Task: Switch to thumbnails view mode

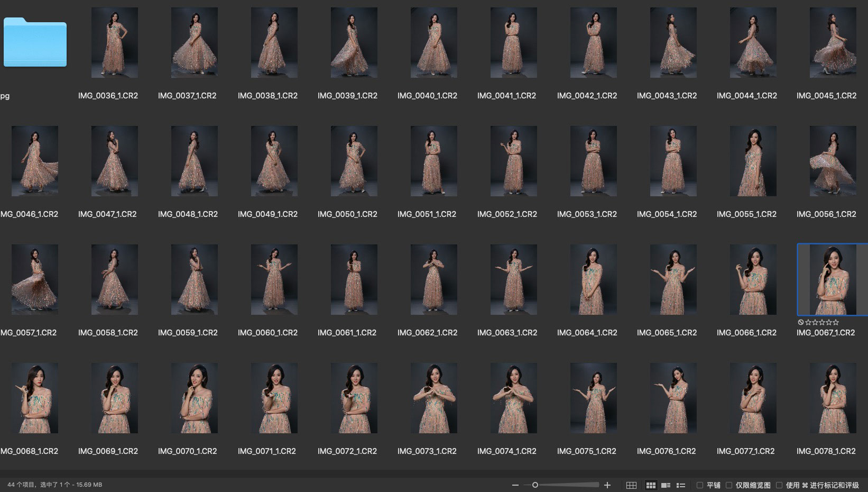Action: (651, 485)
